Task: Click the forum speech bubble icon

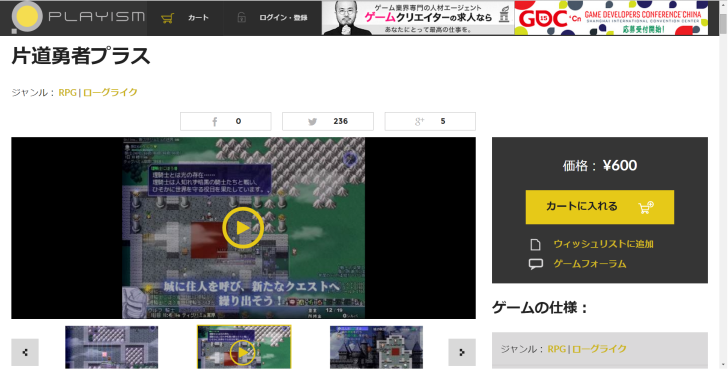Action: tap(535, 264)
